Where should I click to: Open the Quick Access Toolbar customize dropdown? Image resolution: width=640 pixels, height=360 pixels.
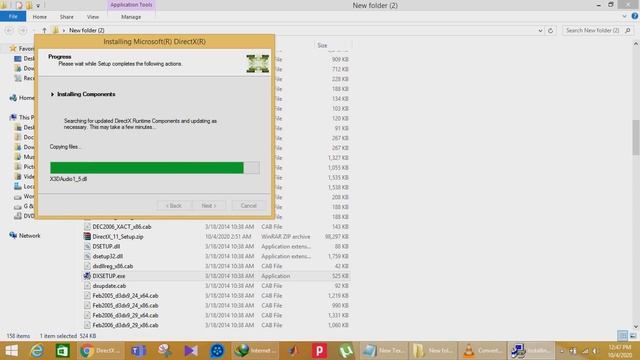tap(38, 5)
